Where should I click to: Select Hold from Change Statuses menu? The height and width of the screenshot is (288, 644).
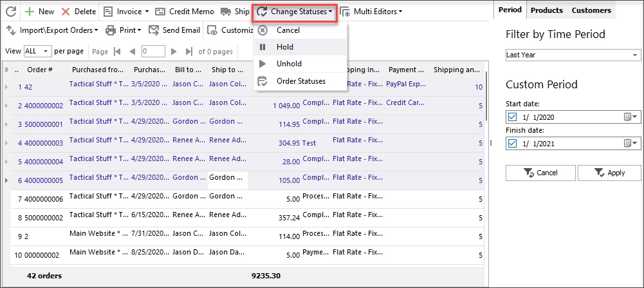300,47
